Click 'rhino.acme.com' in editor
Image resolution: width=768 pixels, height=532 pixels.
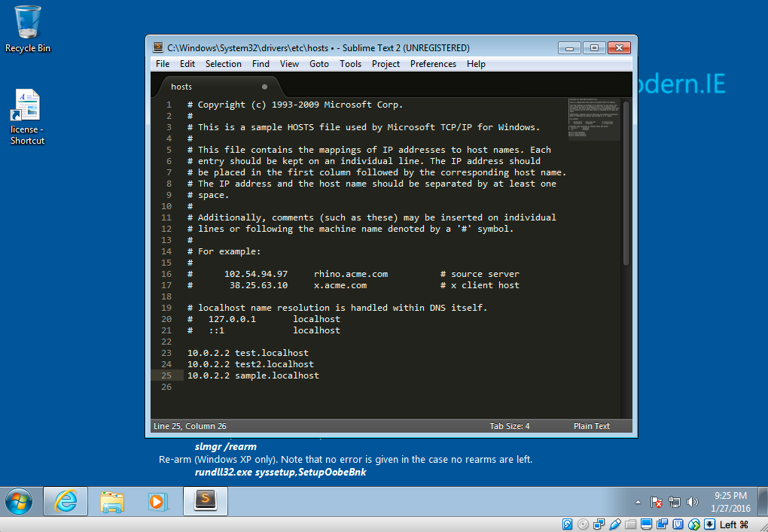tap(351, 274)
